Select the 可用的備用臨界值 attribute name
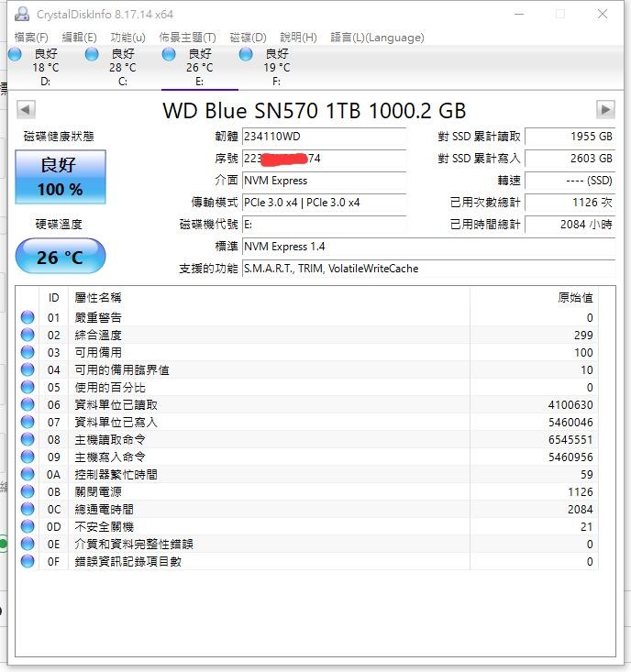631x672 pixels. click(122, 369)
